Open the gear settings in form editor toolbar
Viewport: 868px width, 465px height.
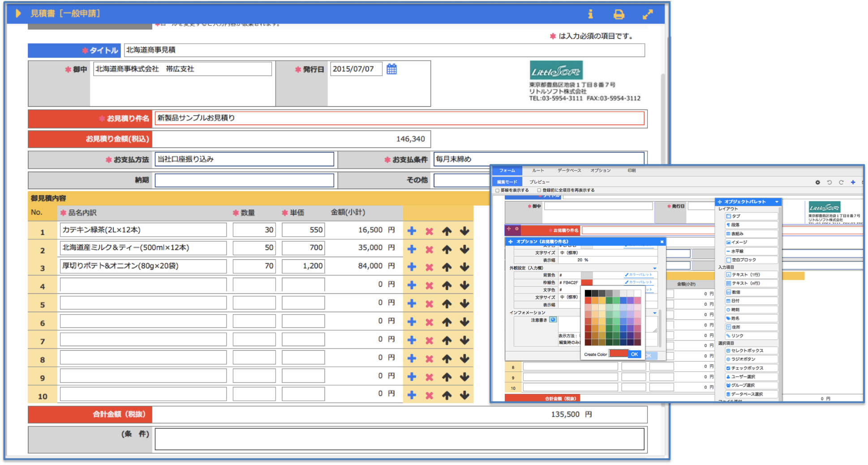tap(817, 182)
